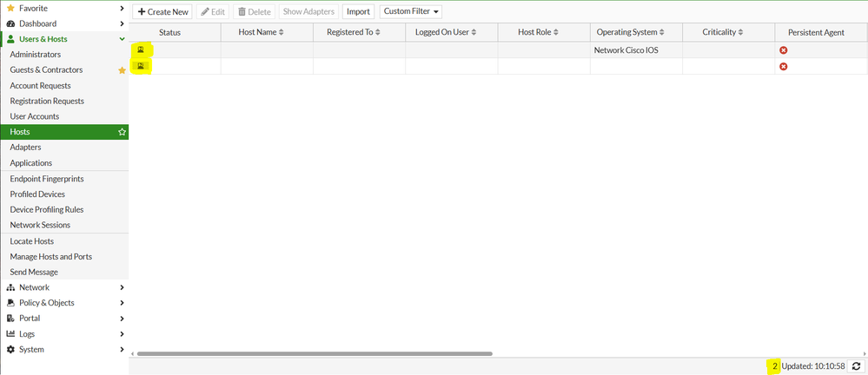The height and width of the screenshot is (375, 868).
Task: Click the scrollbar right arrow
Action: point(865,353)
